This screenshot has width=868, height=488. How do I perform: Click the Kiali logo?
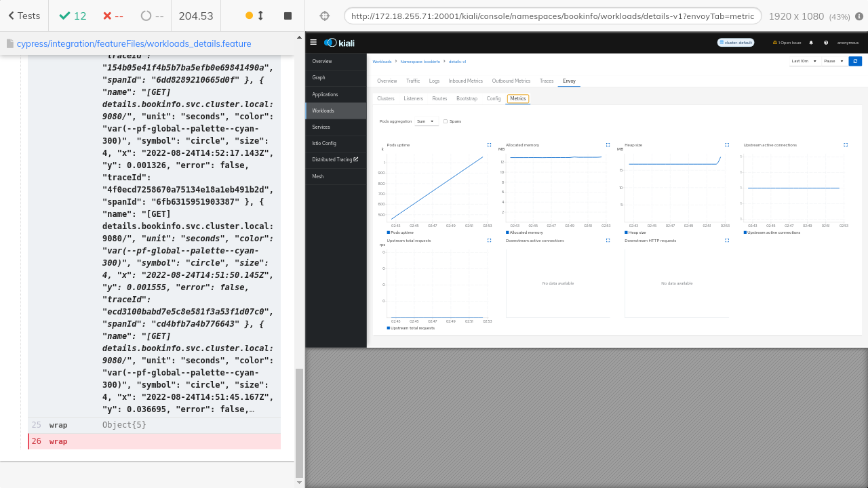pos(339,43)
